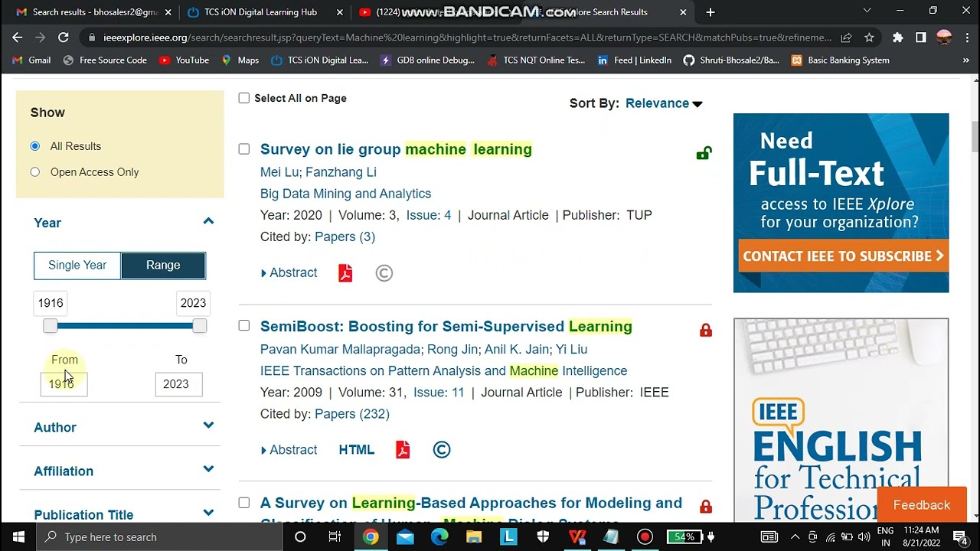Click To year input field
The height and width of the screenshot is (551, 980).
coord(179,384)
